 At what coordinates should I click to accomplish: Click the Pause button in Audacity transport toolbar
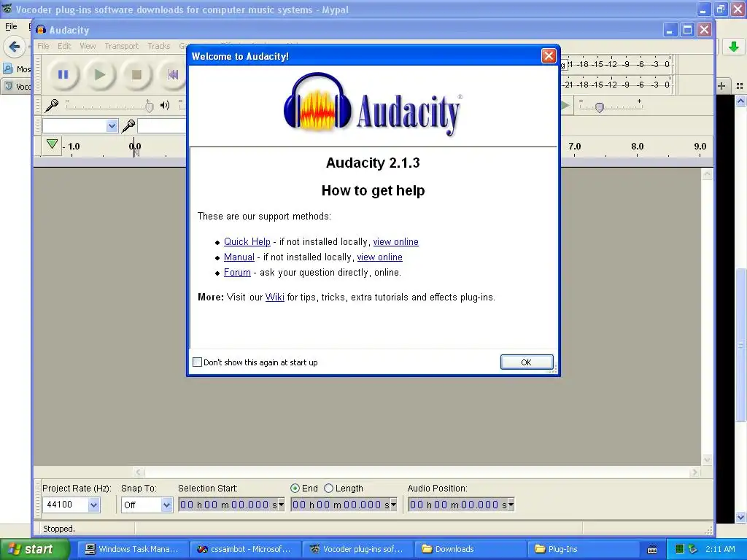pos(63,75)
